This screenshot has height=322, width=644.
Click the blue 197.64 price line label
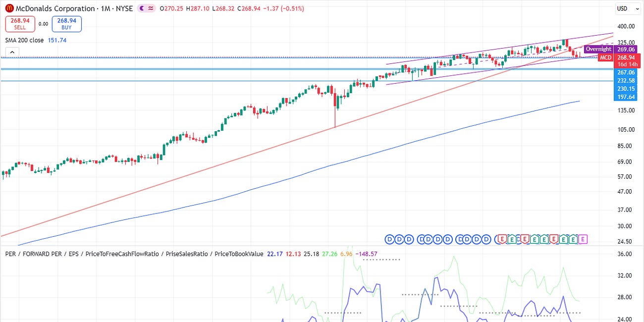(x=626, y=97)
